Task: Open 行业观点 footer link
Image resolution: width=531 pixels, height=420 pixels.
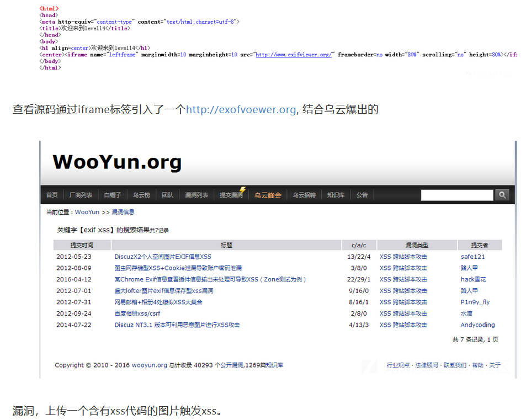Action: tap(398, 365)
